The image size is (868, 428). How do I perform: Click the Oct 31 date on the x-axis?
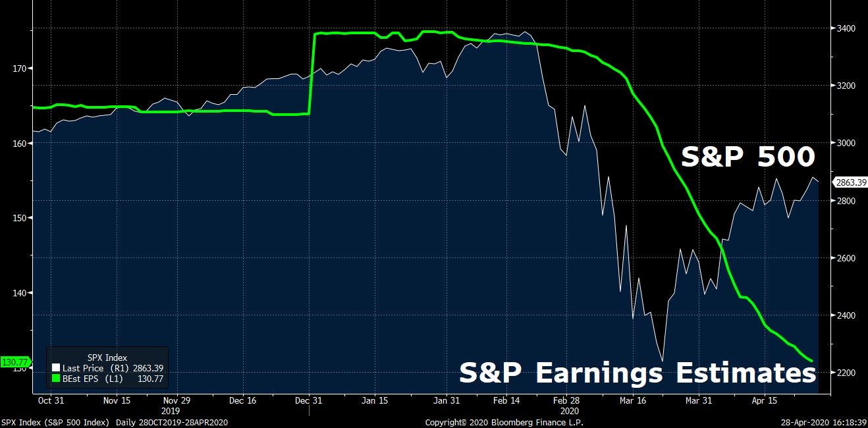[50, 400]
